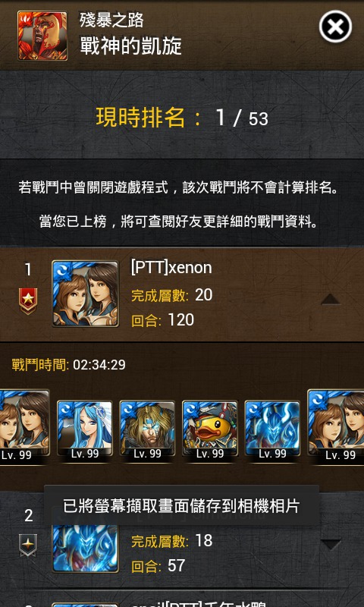Screen dimensions: 364x607
Task: Tap the rank 1 gold star badge
Action: pyautogui.click(x=28, y=300)
